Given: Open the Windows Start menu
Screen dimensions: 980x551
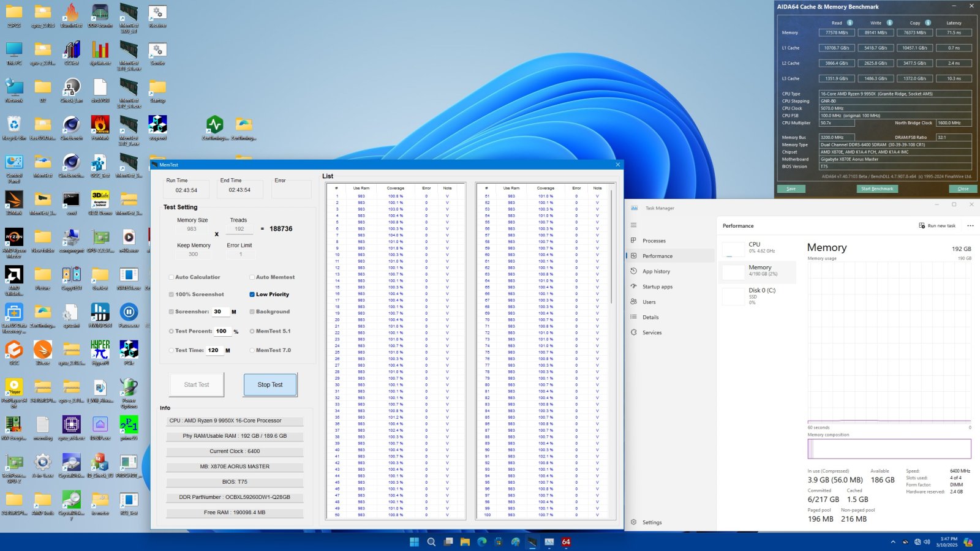Looking at the screenshot, I should pyautogui.click(x=414, y=542).
